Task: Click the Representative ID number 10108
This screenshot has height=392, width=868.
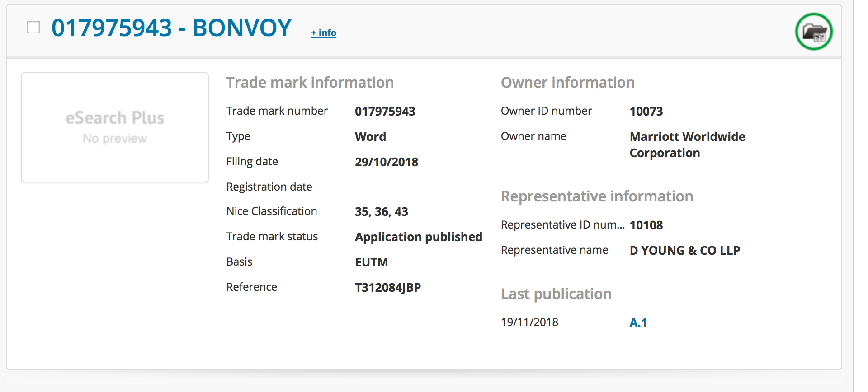Action: point(646,225)
